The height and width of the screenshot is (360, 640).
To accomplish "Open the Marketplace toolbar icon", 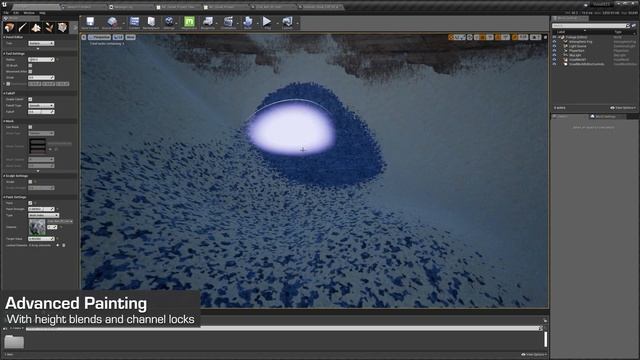I will point(151,22).
